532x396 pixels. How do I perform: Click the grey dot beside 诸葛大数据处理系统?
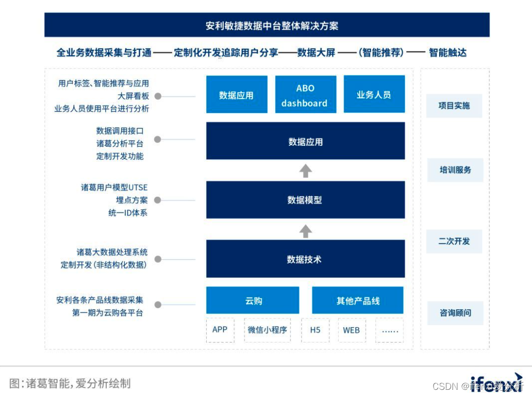click(158, 259)
